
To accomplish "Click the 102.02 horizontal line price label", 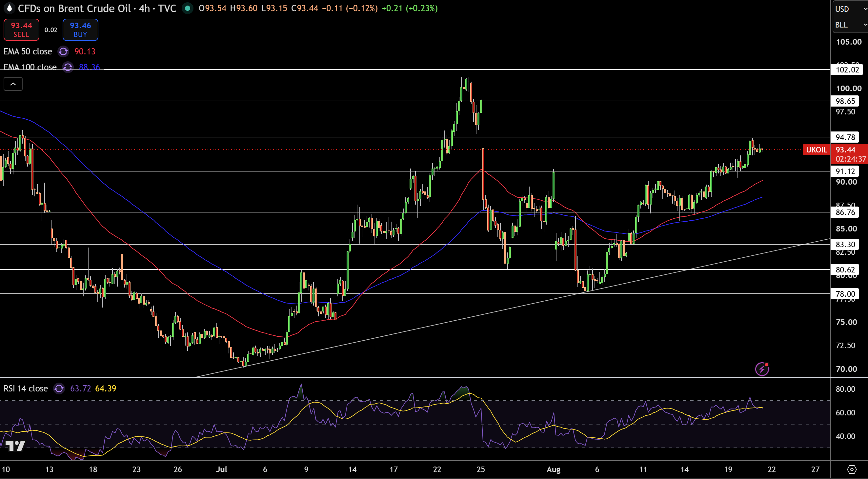I will 847,70.
